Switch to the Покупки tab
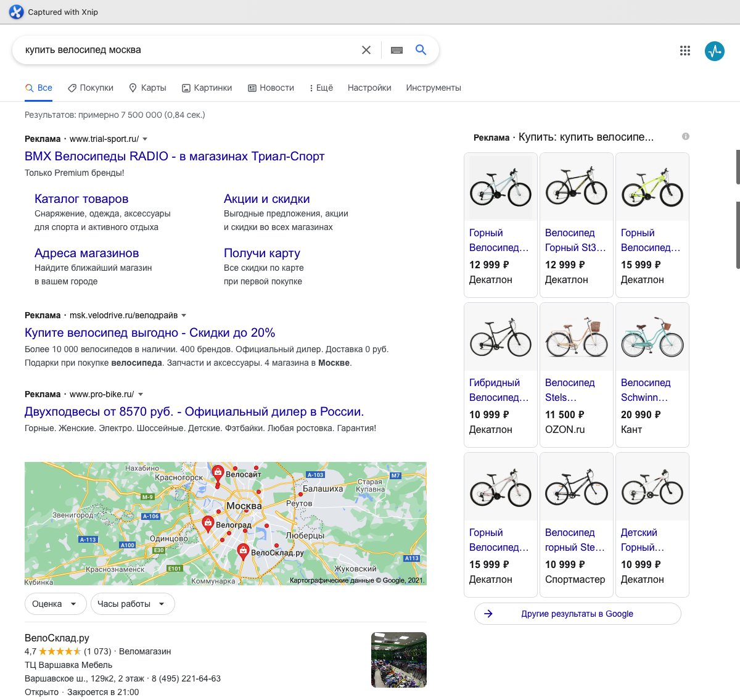The image size is (740, 700). click(91, 88)
